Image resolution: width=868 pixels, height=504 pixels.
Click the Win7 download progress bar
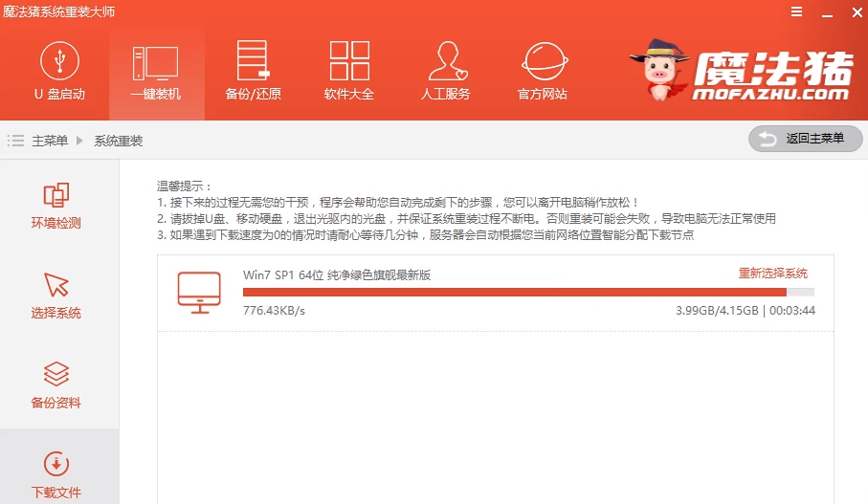click(x=528, y=292)
